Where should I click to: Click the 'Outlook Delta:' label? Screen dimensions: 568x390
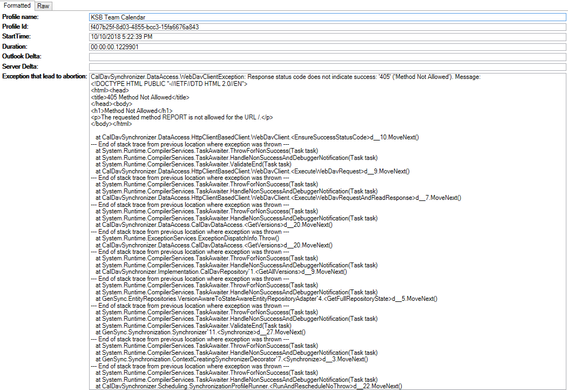[22, 56]
